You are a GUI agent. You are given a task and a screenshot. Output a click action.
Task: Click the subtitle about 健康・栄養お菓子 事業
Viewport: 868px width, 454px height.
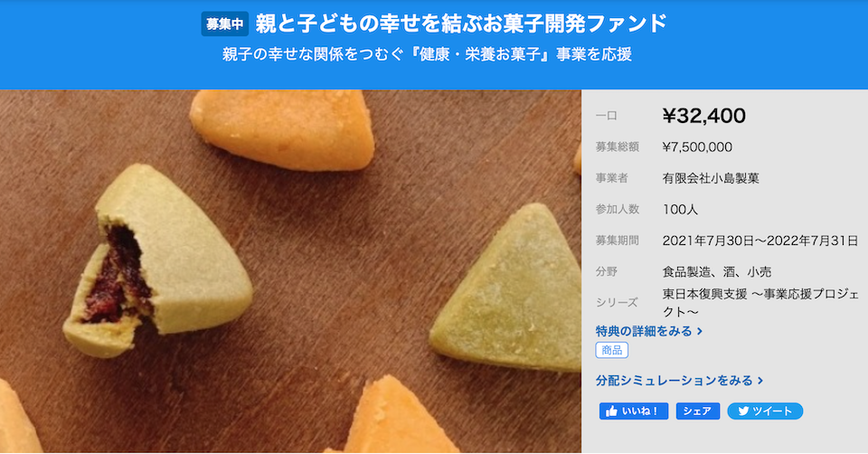(427, 54)
